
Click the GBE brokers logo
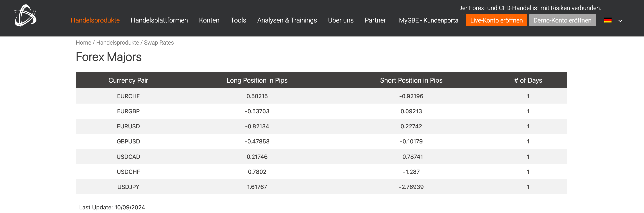(x=25, y=17)
